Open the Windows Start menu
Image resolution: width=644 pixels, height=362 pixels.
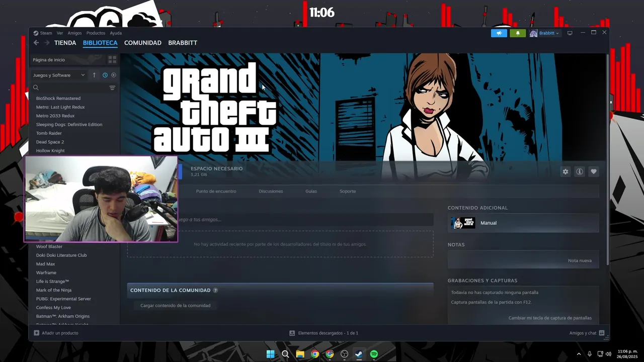point(270,354)
